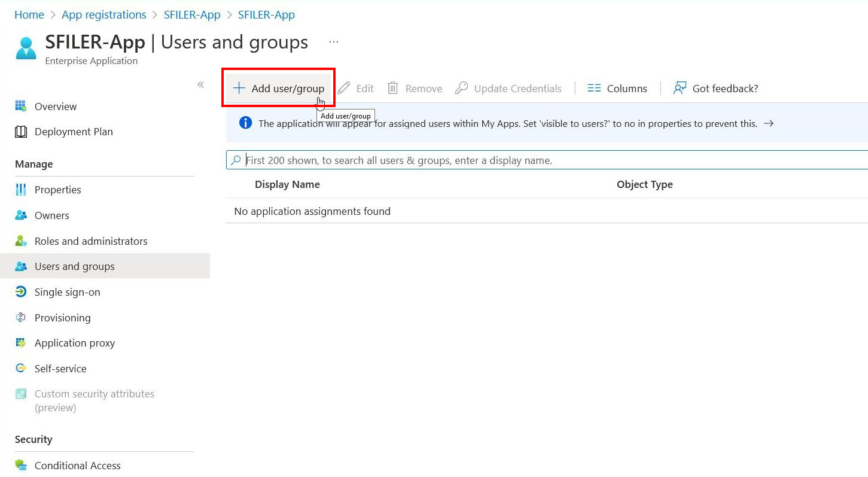This screenshot has height=477, width=868.
Task: Open the Columns chooser label
Action: click(627, 89)
